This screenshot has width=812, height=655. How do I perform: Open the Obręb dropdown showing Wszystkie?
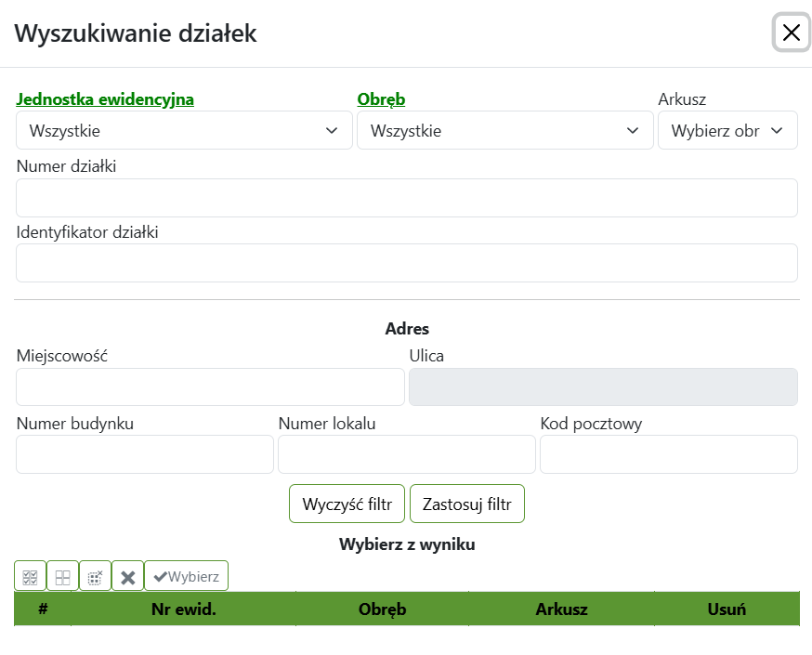point(505,130)
